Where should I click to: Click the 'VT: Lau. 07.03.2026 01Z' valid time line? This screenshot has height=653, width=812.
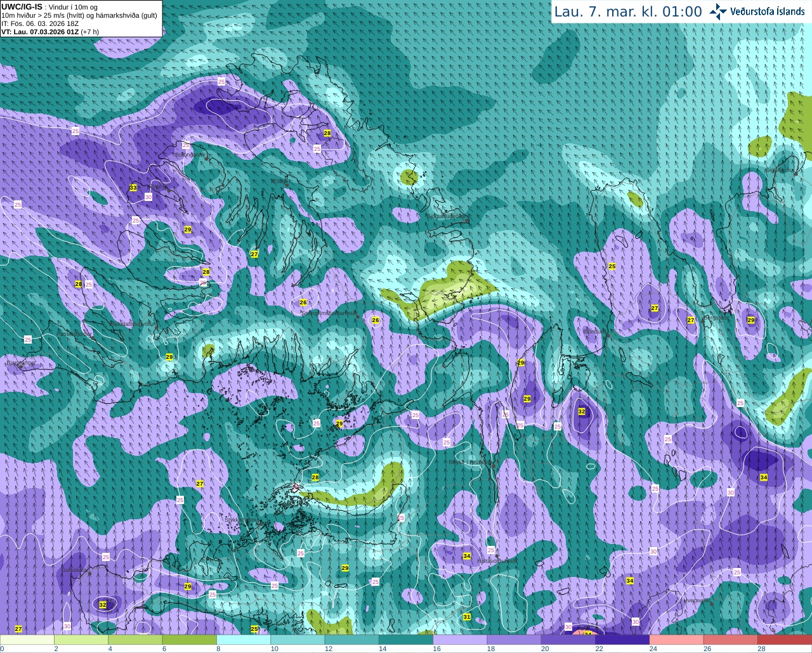[40, 32]
